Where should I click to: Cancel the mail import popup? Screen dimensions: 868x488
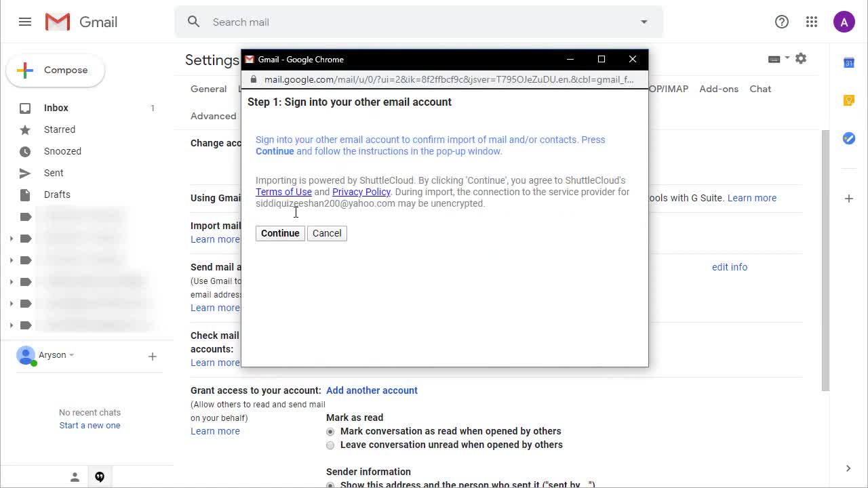[327, 233]
